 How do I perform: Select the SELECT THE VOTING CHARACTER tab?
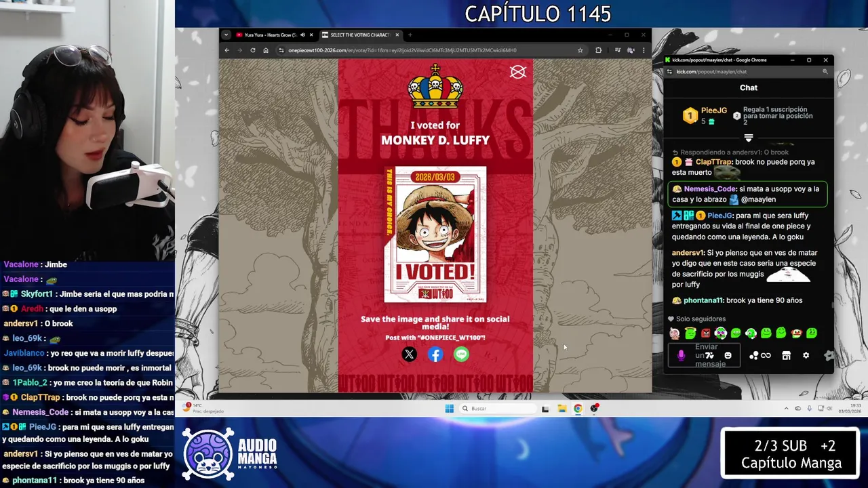359,35
